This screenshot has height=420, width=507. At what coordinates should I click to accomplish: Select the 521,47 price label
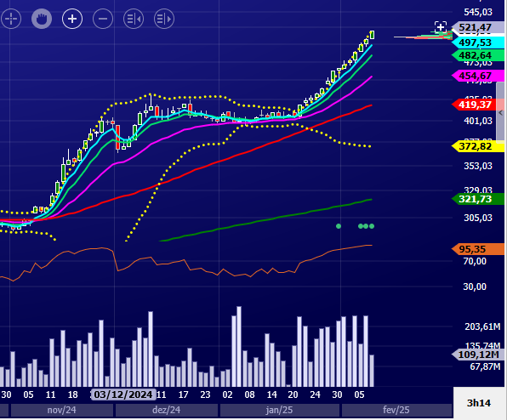[477, 27]
